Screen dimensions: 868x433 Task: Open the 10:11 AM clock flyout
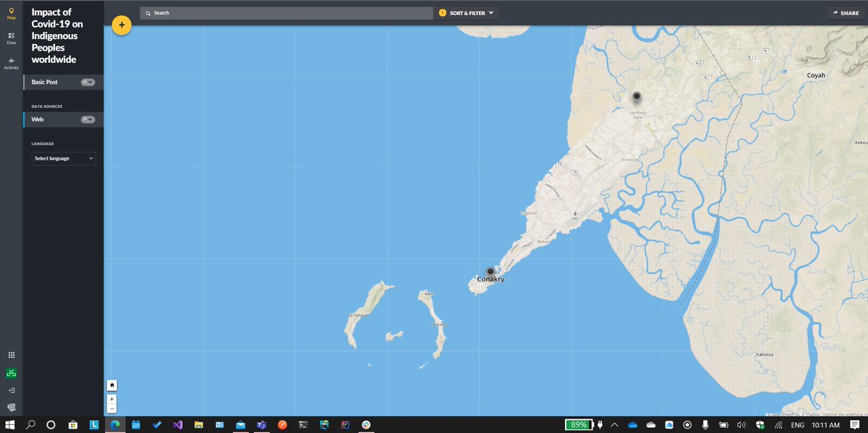(x=825, y=425)
